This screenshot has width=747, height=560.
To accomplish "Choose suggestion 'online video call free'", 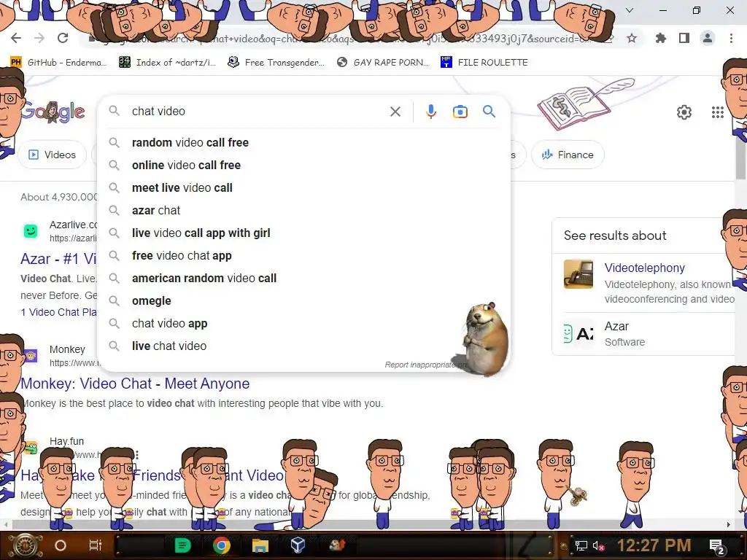I will pyautogui.click(x=304, y=166).
